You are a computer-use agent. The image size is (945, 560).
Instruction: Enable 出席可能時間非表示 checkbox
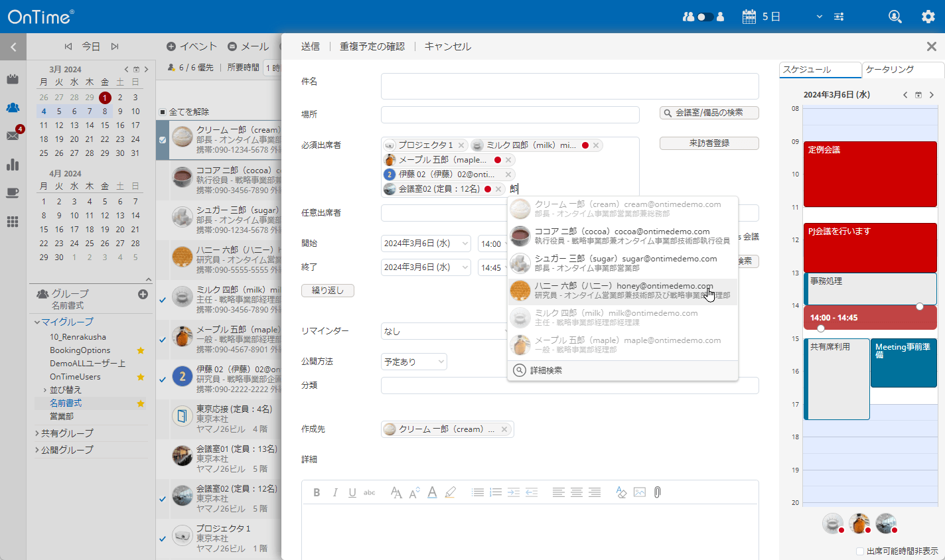pos(860,551)
